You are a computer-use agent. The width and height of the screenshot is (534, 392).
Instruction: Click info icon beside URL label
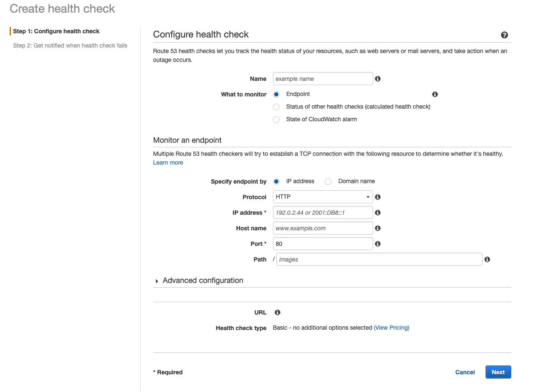[x=278, y=312]
